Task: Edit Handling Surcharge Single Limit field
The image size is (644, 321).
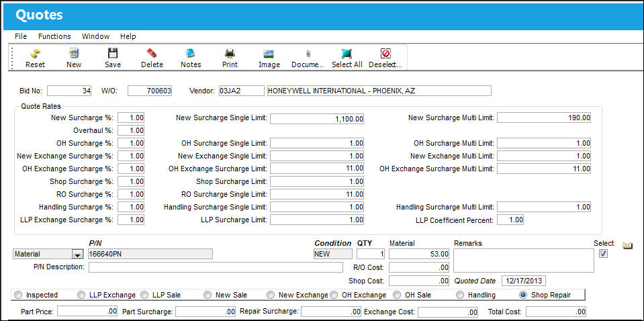Action: (317, 207)
